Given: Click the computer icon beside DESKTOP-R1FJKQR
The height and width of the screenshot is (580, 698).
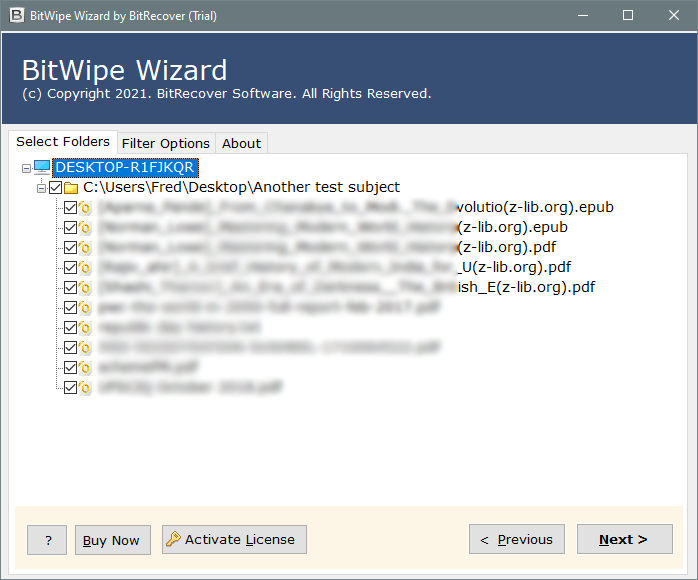Looking at the screenshot, I should pos(42,167).
